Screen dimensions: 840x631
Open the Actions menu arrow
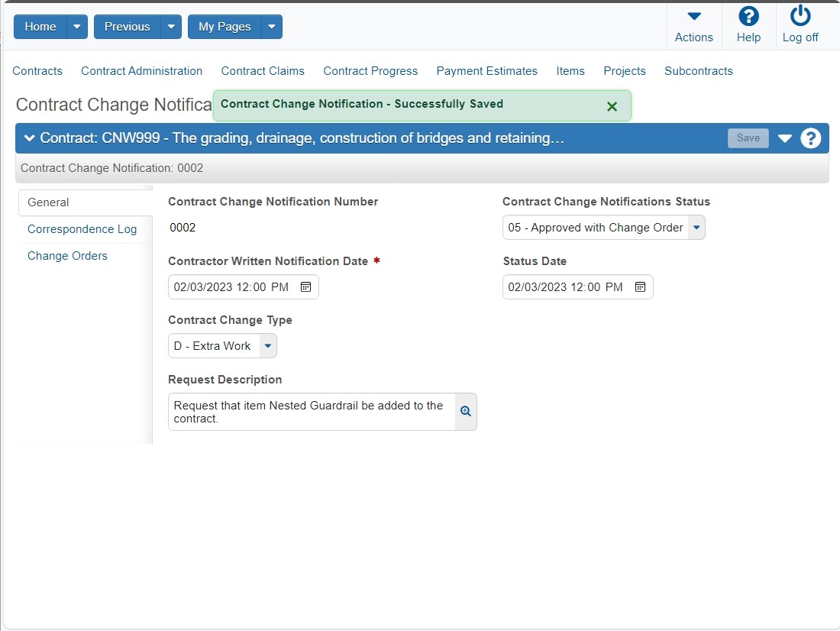point(693,16)
